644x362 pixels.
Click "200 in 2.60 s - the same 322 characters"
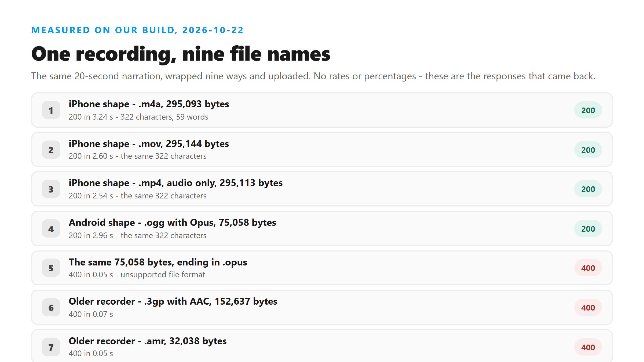tap(138, 156)
